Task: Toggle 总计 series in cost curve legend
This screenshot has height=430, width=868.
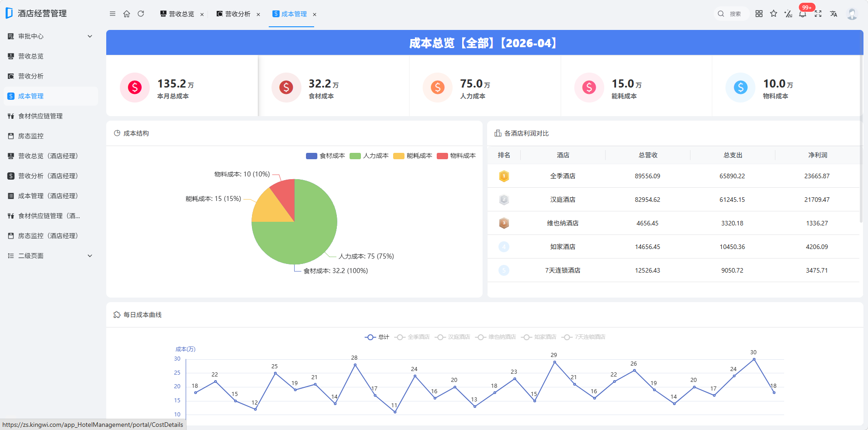Action: coord(377,337)
